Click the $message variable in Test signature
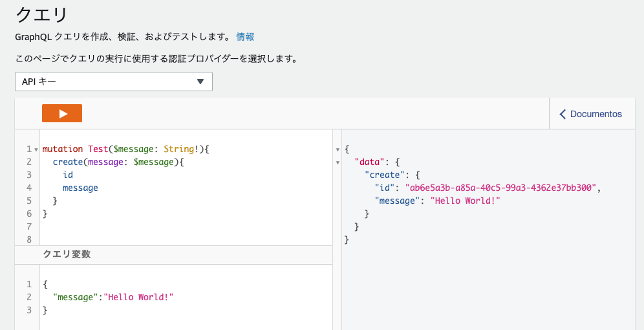This screenshot has width=644, height=330. (x=136, y=149)
